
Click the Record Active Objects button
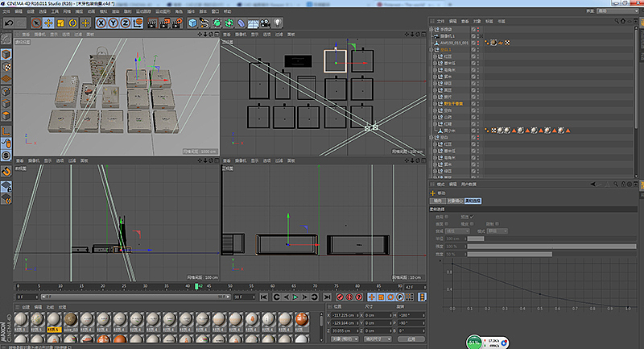[340, 297]
